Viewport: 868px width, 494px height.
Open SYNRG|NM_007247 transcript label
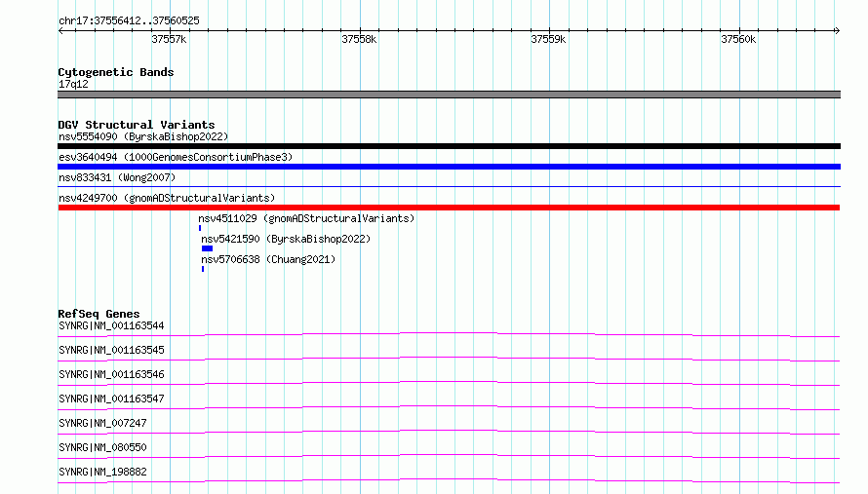coord(102,423)
